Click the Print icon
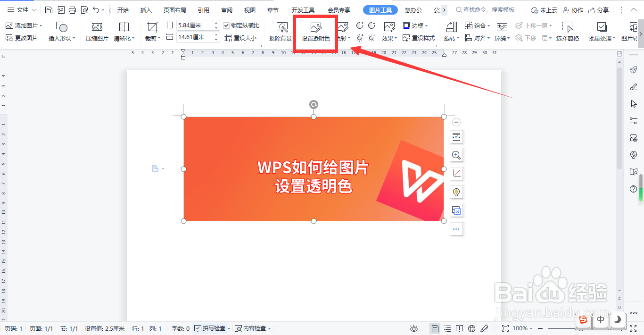The width and height of the screenshot is (644, 335). (72, 10)
